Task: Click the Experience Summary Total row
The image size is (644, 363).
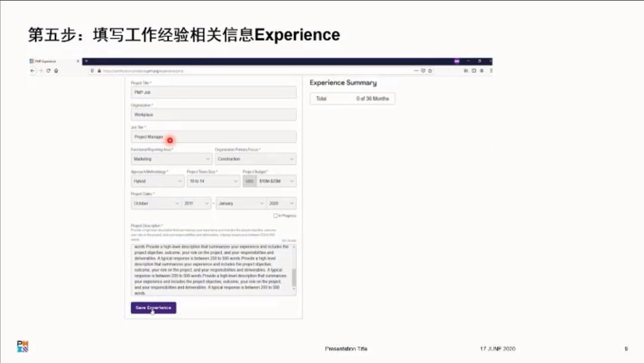Action: click(x=352, y=98)
